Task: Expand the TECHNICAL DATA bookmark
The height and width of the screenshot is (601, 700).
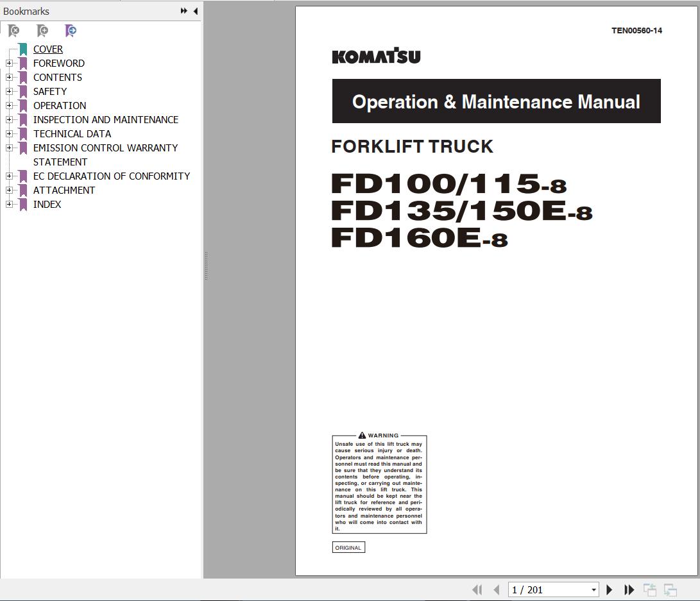Action: click(x=9, y=134)
